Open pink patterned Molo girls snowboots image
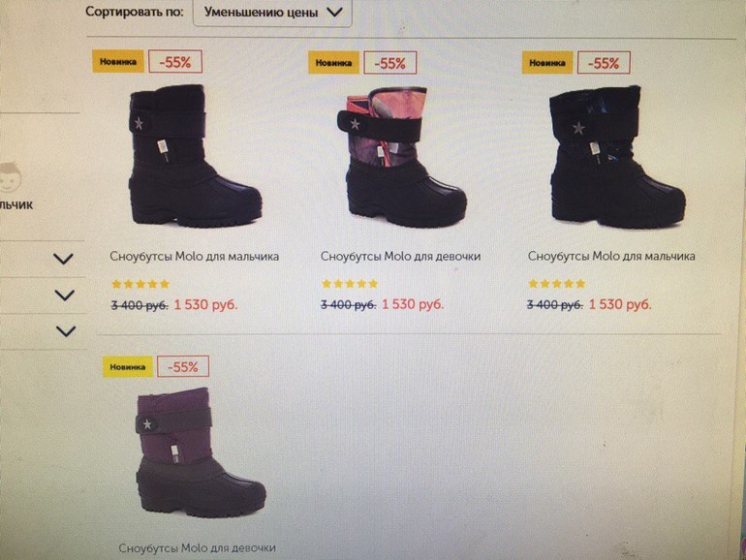Image resolution: width=746 pixels, height=560 pixels. coord(401,157)
